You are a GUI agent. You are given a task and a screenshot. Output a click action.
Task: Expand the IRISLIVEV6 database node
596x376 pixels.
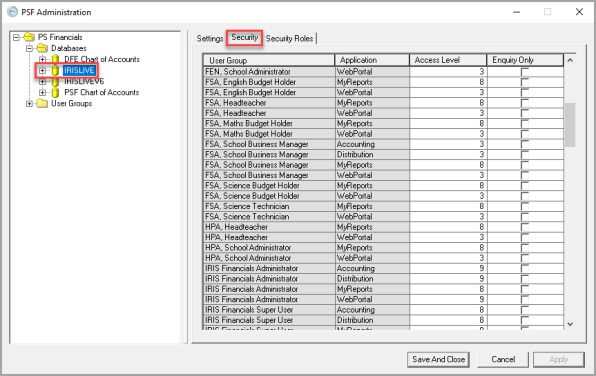[42, 81]
